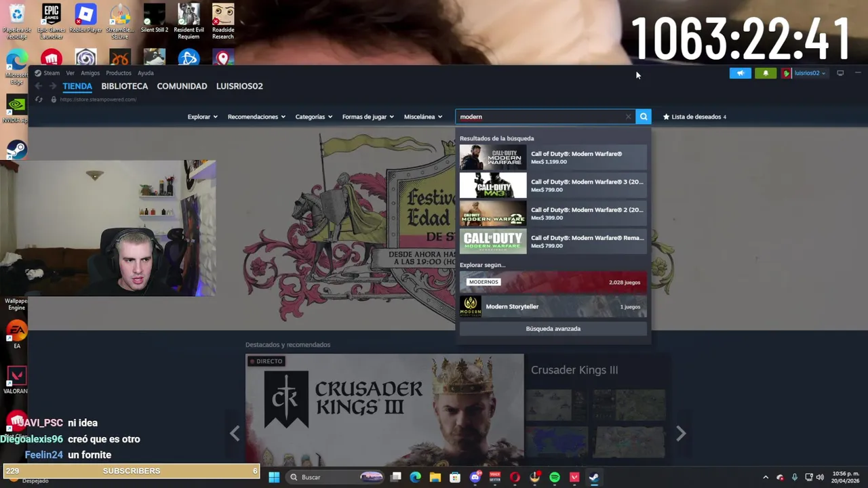This screenshot has height=488, width=868.
Task: Reload the Steam store page
Action: pos(39,100)
